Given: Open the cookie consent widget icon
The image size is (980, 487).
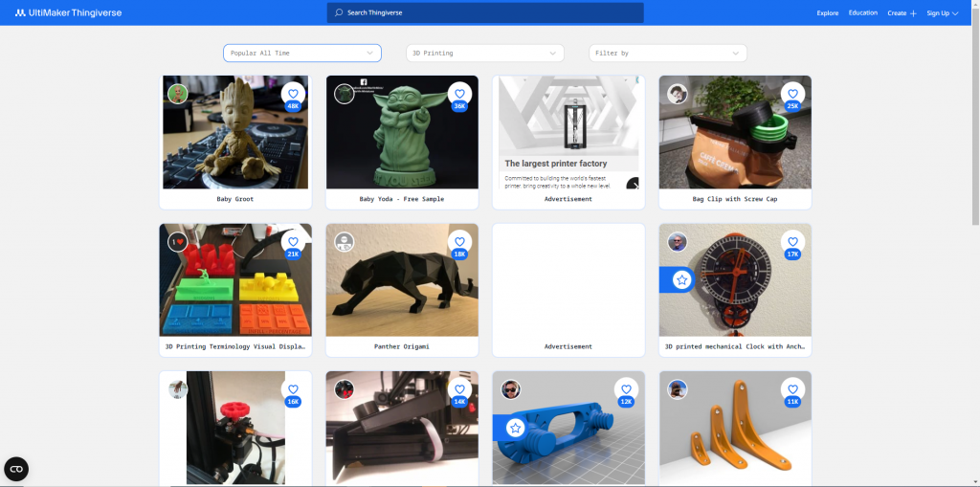Looking at the screenshot, I should 16,469.
